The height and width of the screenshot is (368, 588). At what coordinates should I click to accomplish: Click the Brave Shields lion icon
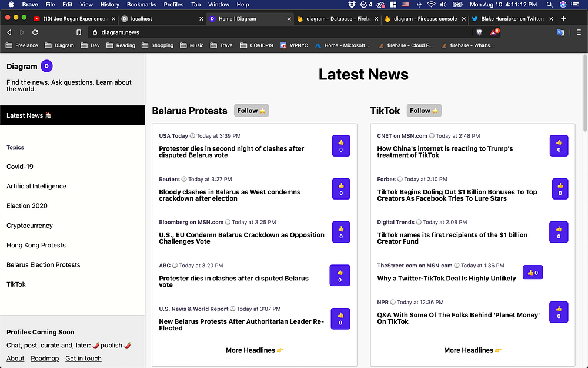coord(479,32)
